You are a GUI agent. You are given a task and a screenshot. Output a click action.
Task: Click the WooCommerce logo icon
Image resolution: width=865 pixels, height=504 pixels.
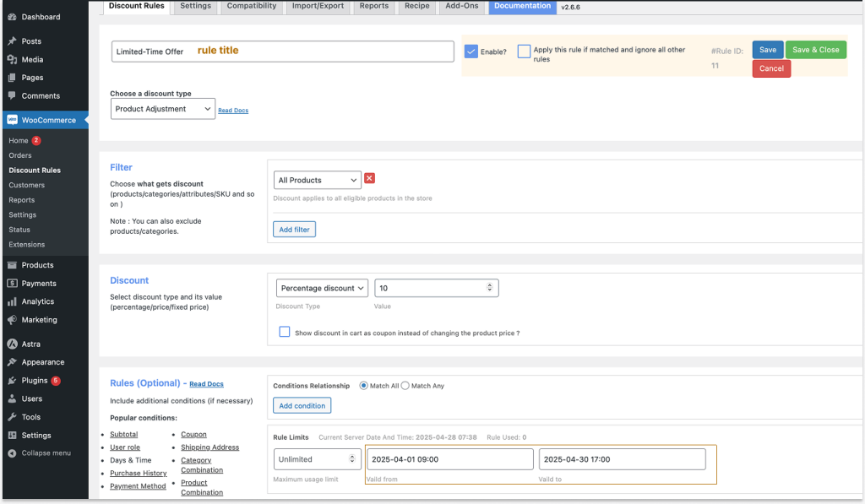pyautogui.click(x=12, y=120)
